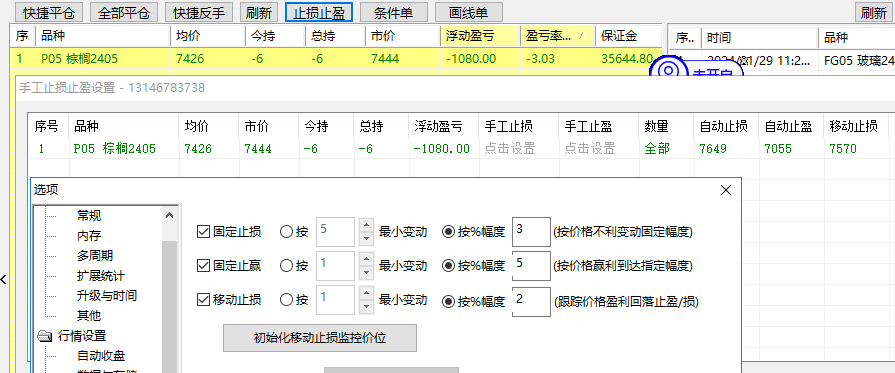Increase 移动止损 minimum-change spinner
Image resolution: width=895 pixels, height=373 pixels.
click(x=366, y=293)
